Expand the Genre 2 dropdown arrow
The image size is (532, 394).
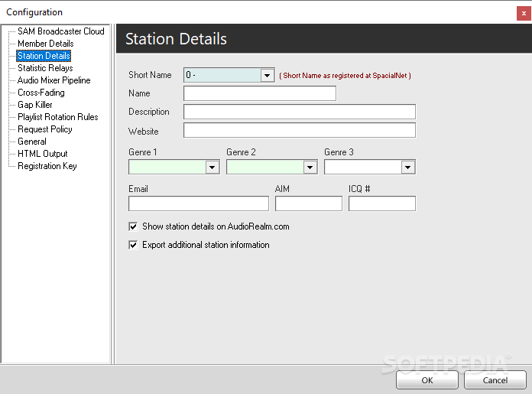[x=310, y=167]
